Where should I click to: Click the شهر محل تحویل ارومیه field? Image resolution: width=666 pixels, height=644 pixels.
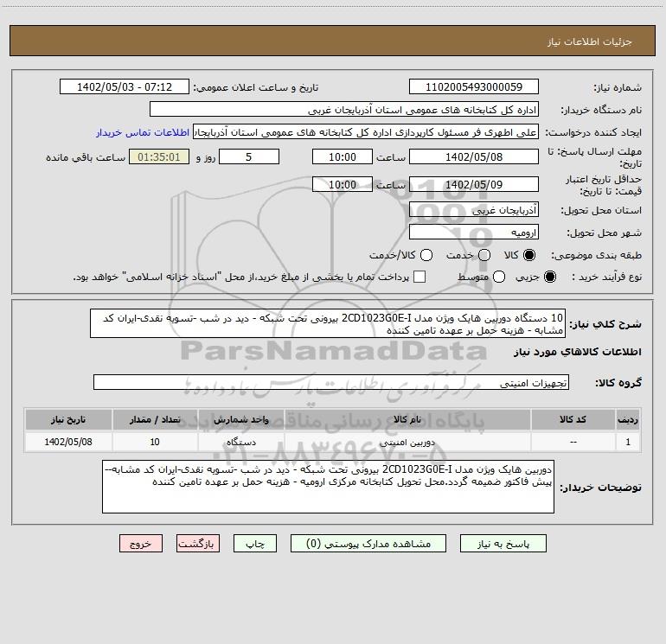pyautogui.click(x=474, y=233)
